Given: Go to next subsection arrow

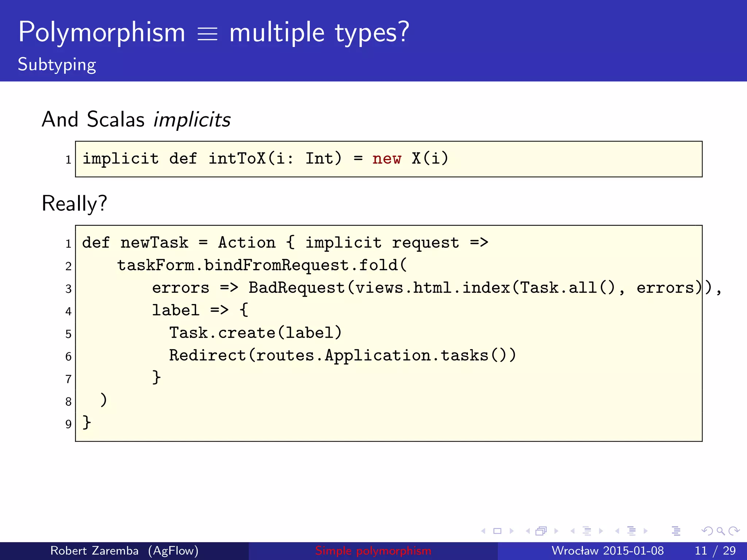Looking at the screenshot, I should coord(601,531).
